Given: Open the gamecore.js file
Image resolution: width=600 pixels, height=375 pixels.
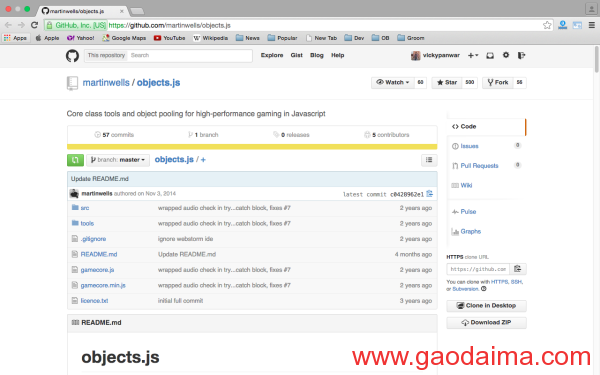Looking at the screenshot, I should tap(97, 270).
